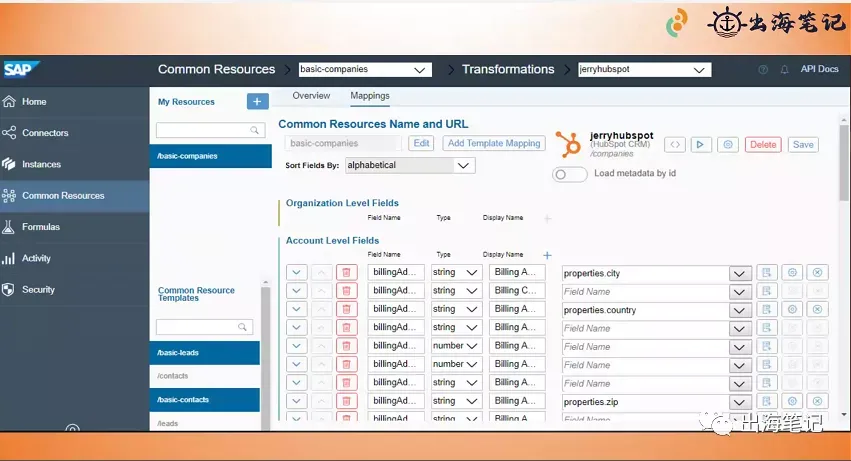Open the properties.zip field dropdown
The image size is (851, 461).
pos(739,402)
